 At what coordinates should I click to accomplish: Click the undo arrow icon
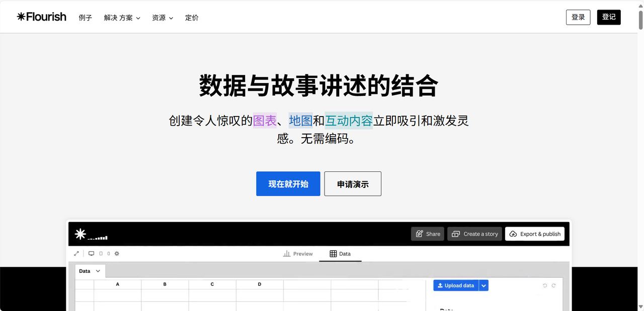click(545, 285)
